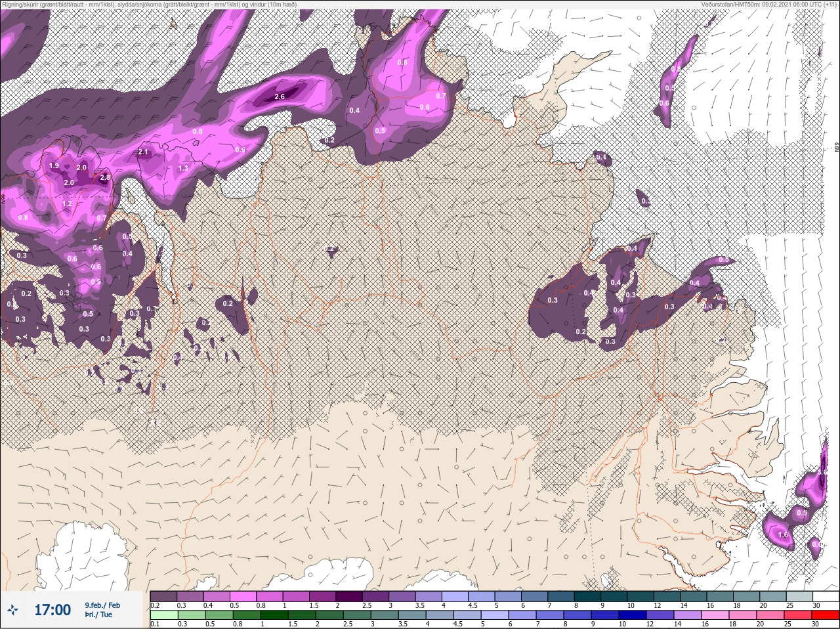Pick the 4 lavender swatch in upper legend
The image size is (840, 629).
(x=455, y=596)
